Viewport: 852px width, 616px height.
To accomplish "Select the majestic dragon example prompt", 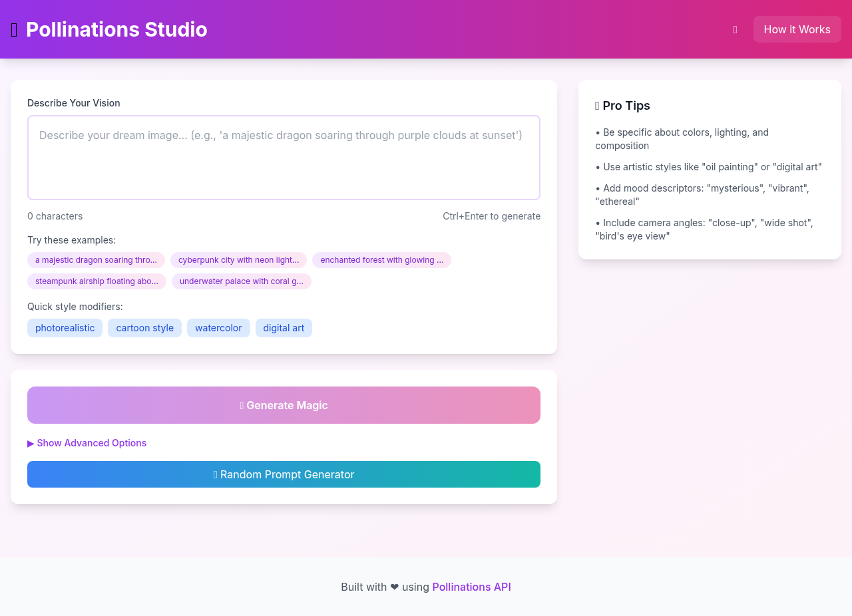I will pyautogui.click(x=96, y=260).
